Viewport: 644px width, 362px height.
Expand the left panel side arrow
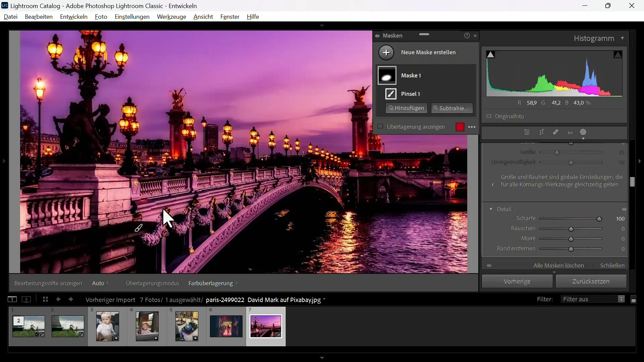(4, 161)
